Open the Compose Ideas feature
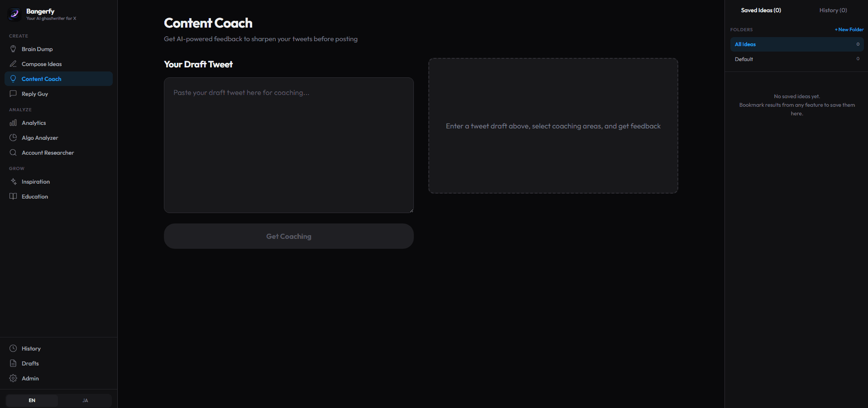This screenshot has height=408, width=868. click(x=41, y=64)
